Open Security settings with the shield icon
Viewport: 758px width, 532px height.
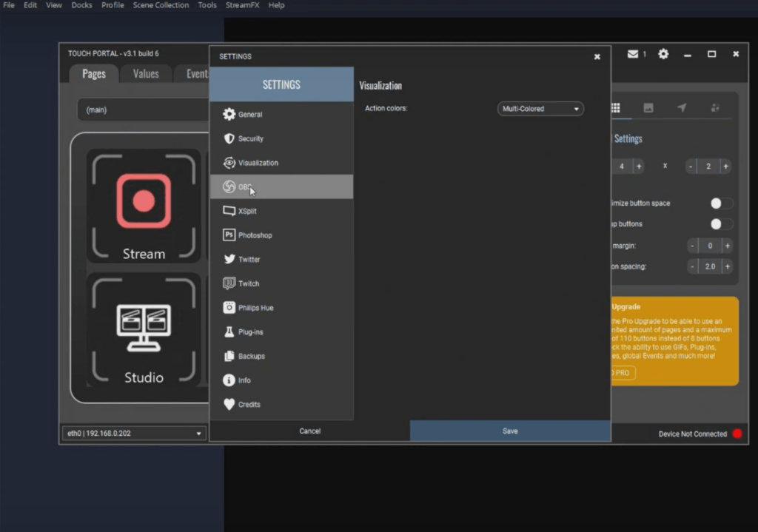pos(281,138)
